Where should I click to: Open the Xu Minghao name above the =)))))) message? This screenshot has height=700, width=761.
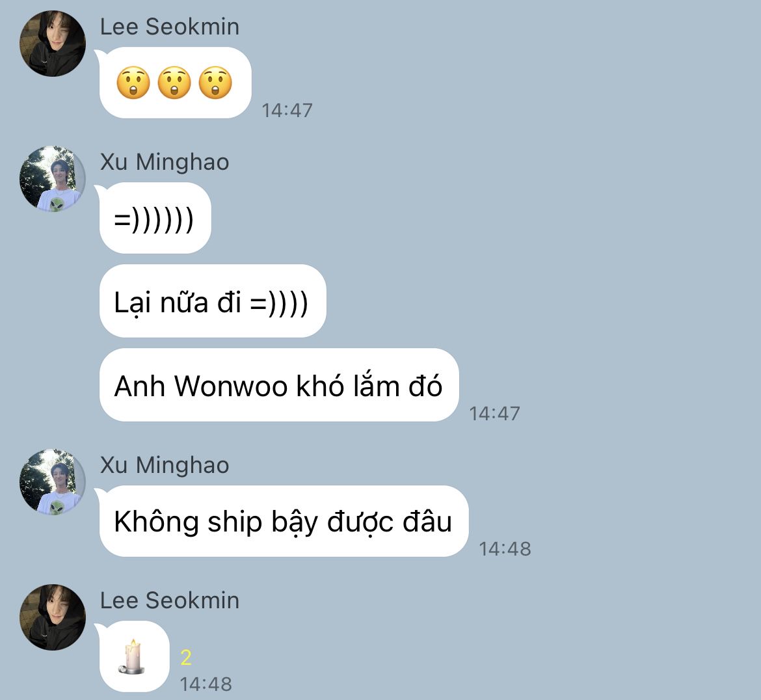165,162
